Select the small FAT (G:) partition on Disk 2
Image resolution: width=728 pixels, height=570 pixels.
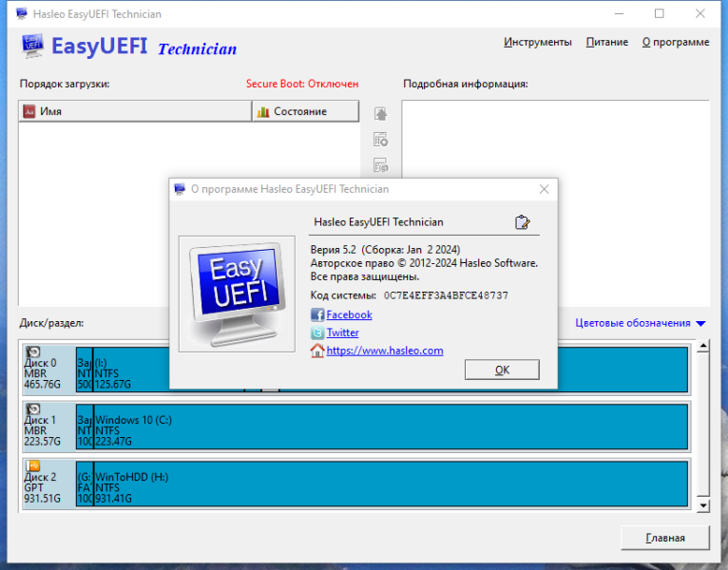[x=85, y=484]
